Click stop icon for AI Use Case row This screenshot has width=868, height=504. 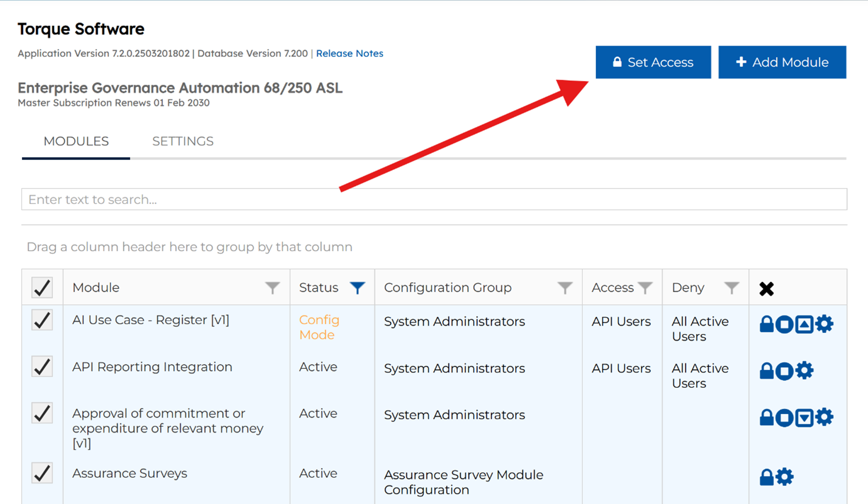point(784,324)
